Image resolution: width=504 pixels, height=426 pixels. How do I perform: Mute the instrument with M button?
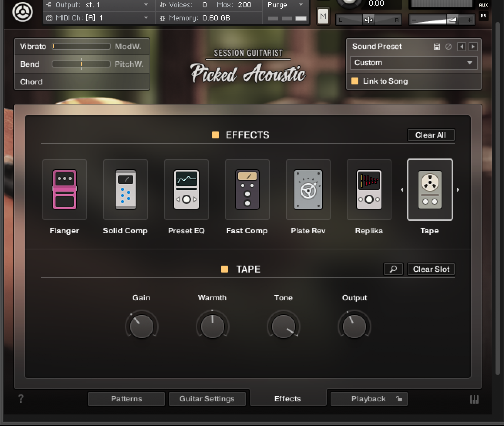click(x=323, y=16)
